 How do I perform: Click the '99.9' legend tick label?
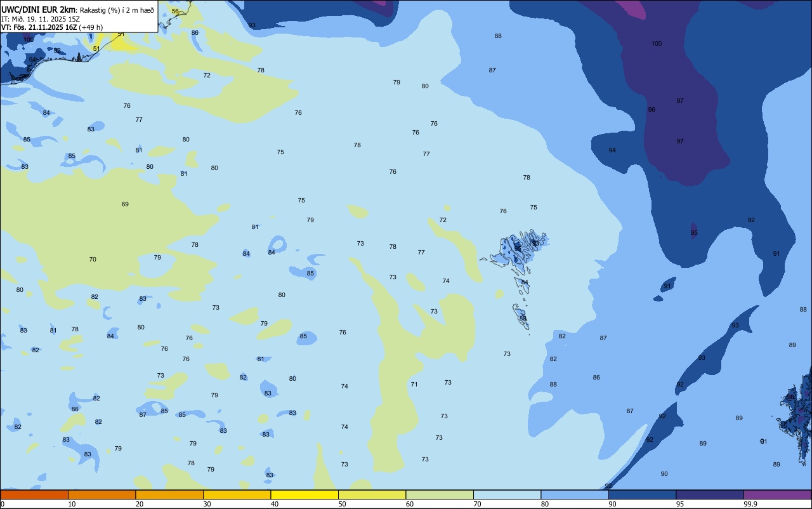(750, 504)
